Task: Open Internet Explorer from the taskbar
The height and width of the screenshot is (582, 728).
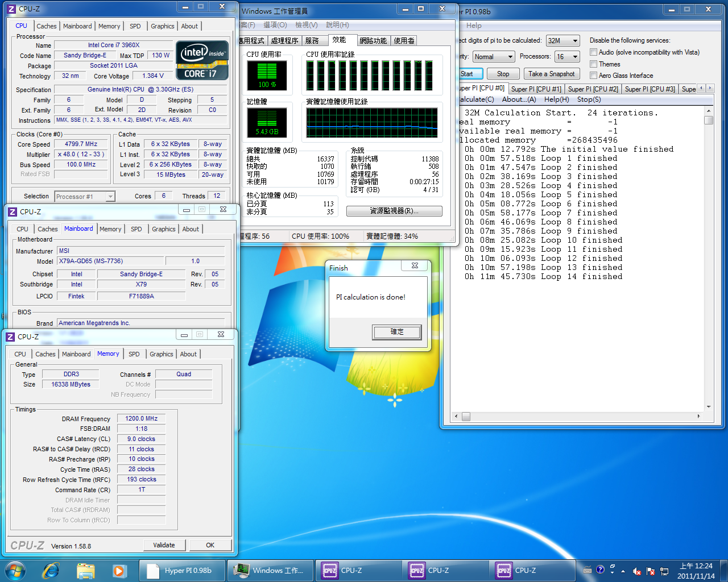Action: pyautogui.click(x=51, y=570)
